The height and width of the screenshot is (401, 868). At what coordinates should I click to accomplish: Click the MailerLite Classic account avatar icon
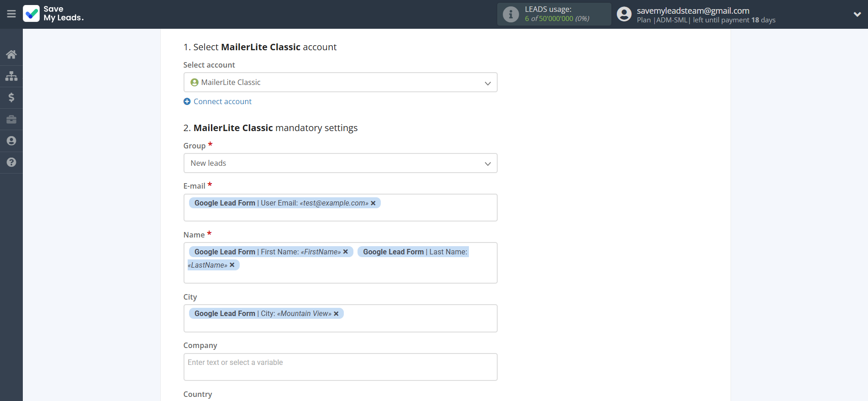(x=195, y=82)
